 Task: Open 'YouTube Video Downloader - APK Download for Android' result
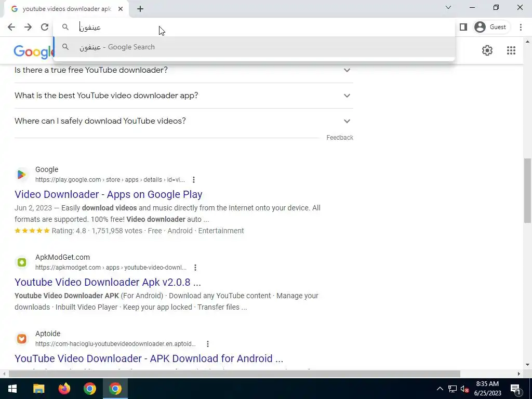(149, 358)
